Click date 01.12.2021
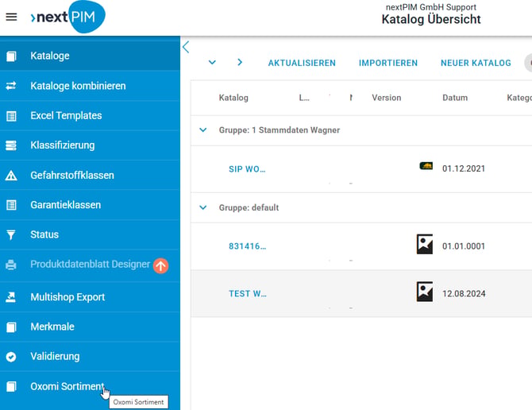The width and height of the screenshot is (532, 410). click(x=464, y=168)
